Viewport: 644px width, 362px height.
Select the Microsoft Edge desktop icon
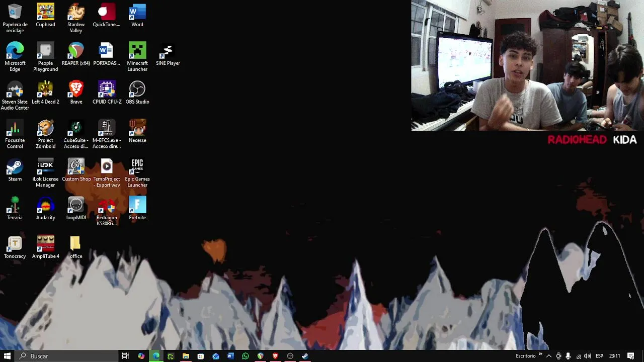point(15,57)
